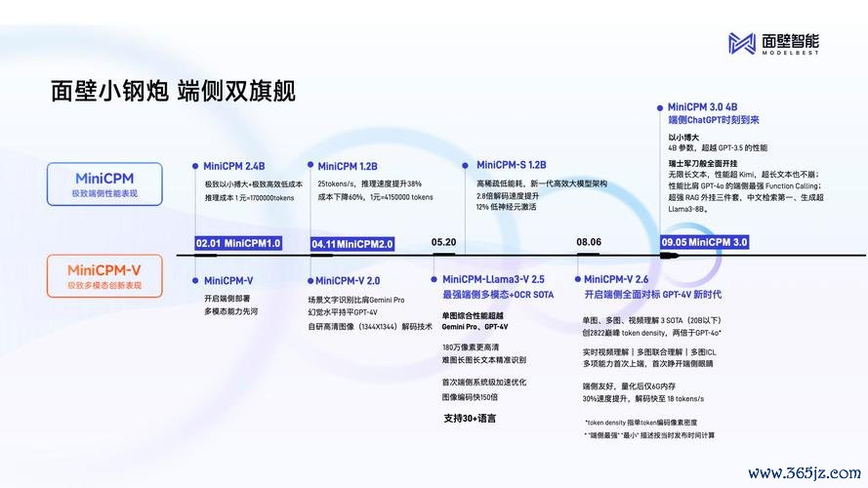Click the subtitle 开启端侧全面对标 GPT-4V 新时代

652,295
